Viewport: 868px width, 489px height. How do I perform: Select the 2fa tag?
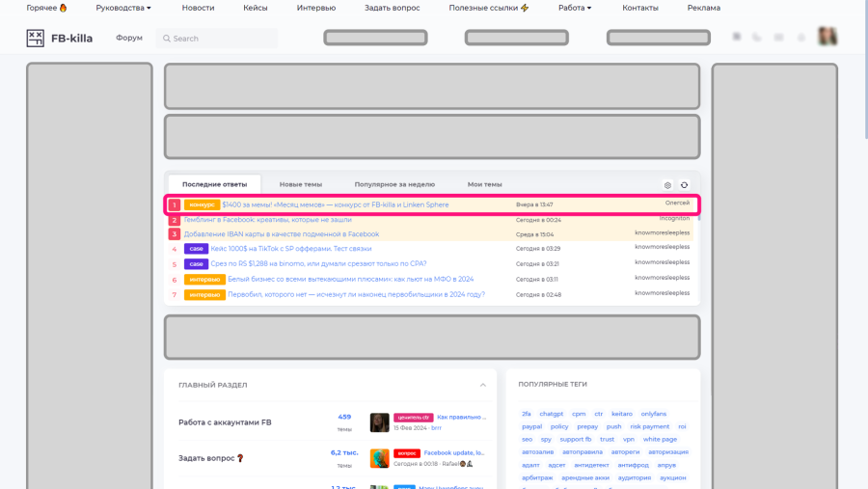[526, 414]
